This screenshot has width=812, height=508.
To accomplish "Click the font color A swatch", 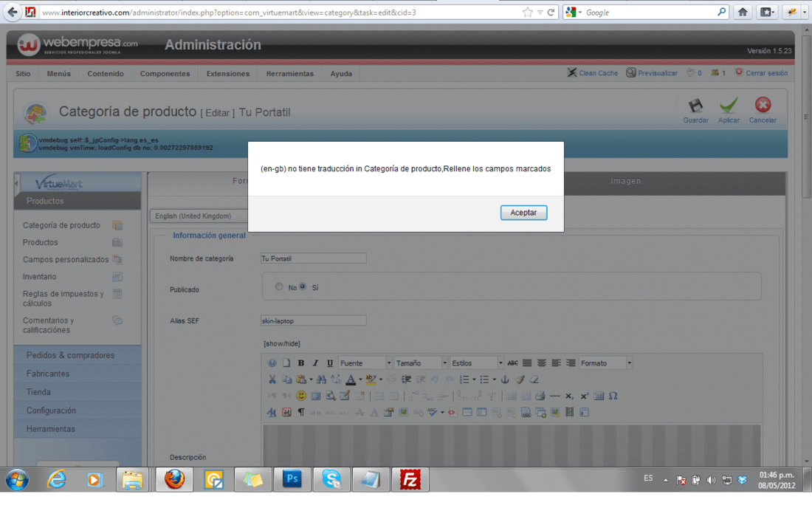I will (x=351, y=380).
